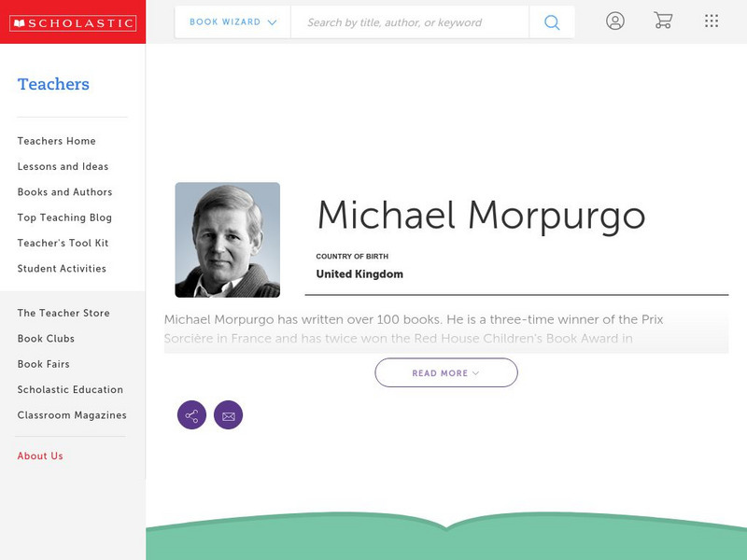Open Scholastic Education link

71,389
